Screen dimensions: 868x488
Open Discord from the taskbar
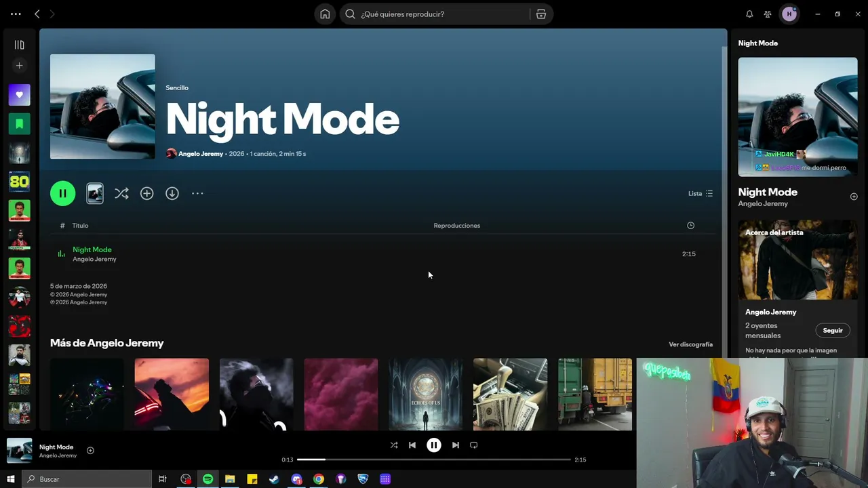point(296,479)
